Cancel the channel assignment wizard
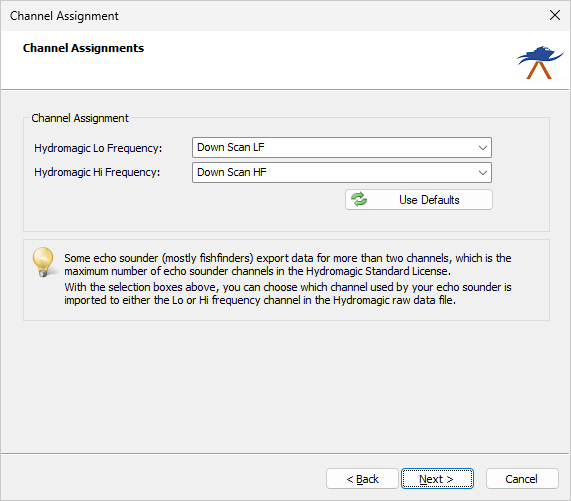This screenshot has height=501, width=571. coord(522,479)
